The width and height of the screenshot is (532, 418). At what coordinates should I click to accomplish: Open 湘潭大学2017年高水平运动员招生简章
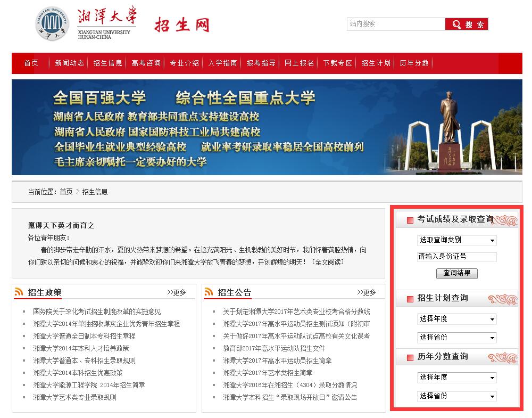(277, 360)
